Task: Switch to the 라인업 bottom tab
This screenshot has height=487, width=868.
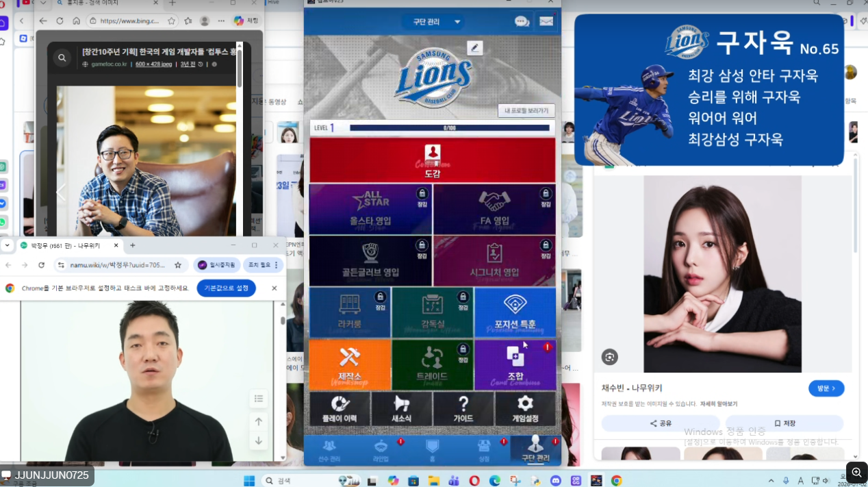Action: tap(381, 450)
